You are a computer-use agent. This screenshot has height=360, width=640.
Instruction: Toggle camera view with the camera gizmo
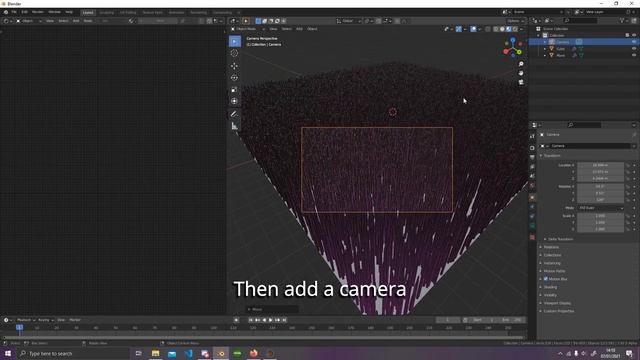point(521,82)
